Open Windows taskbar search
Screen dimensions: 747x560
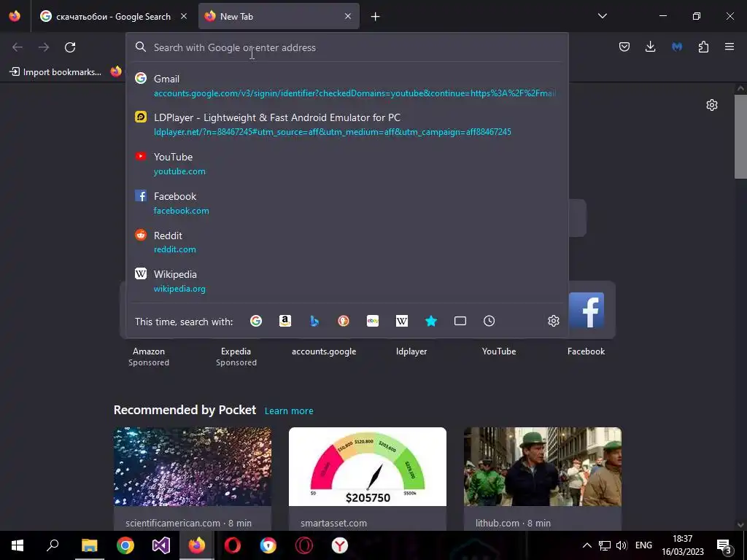point(53,545)
